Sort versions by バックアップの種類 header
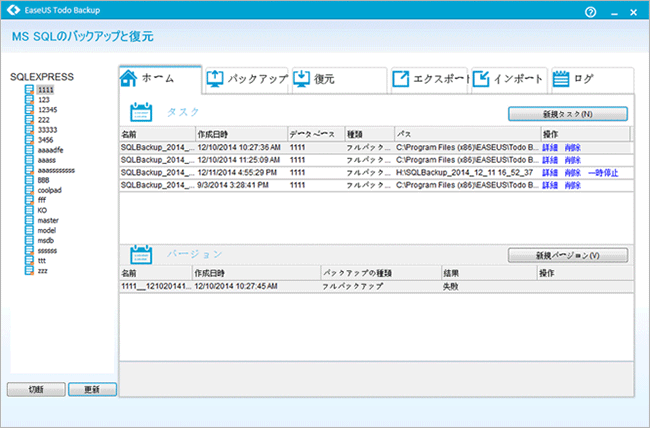 click(x=381, y=273)
